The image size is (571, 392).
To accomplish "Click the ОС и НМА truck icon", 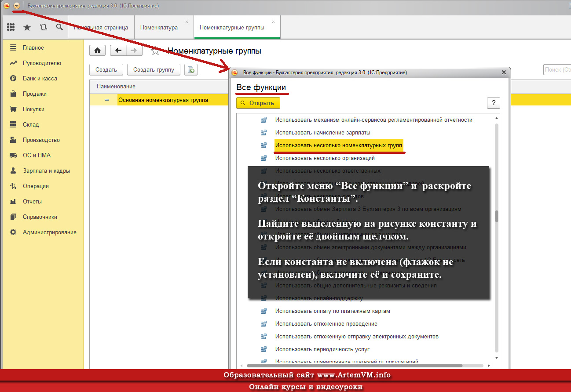I will pos(13,155).
